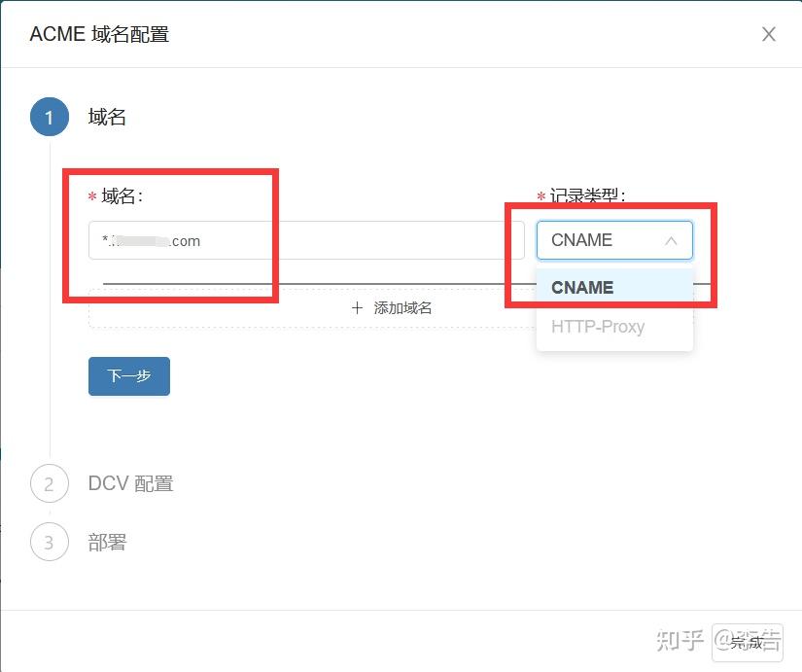This screenshot has height=672, width=802.
Task: Click the step 2 DCV 配置 circle indicator
Action: (x=49, y=483)
